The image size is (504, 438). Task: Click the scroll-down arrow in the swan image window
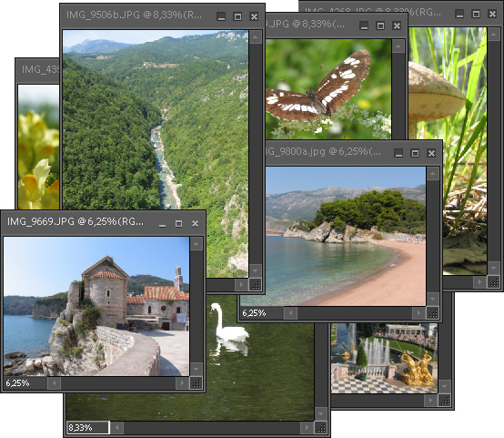[321, 413]
